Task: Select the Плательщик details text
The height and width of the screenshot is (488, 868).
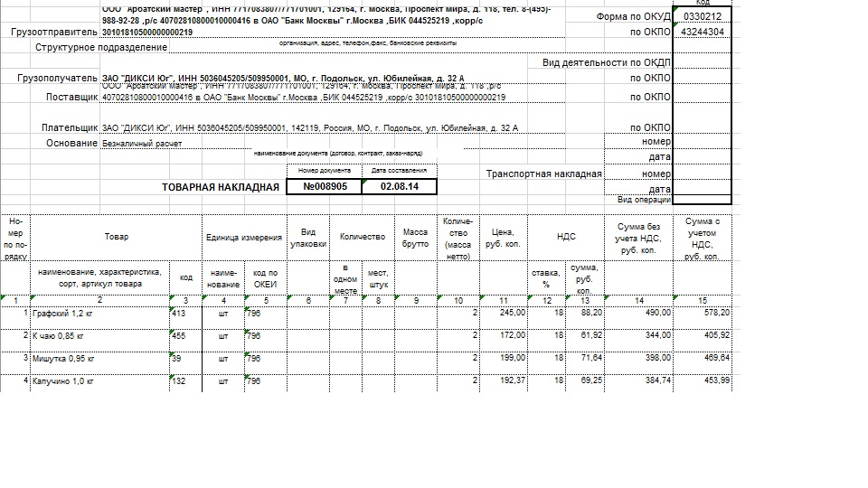Action: click(310, 127)
